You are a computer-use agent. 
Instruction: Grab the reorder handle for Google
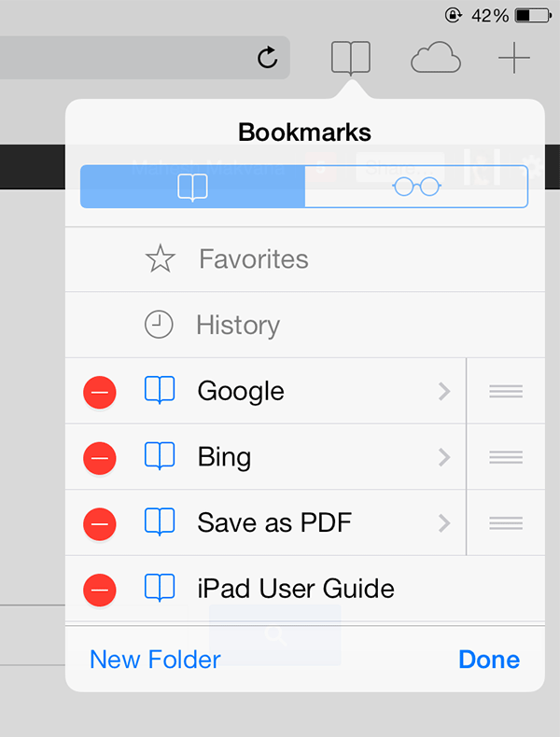tap(506, 392)
